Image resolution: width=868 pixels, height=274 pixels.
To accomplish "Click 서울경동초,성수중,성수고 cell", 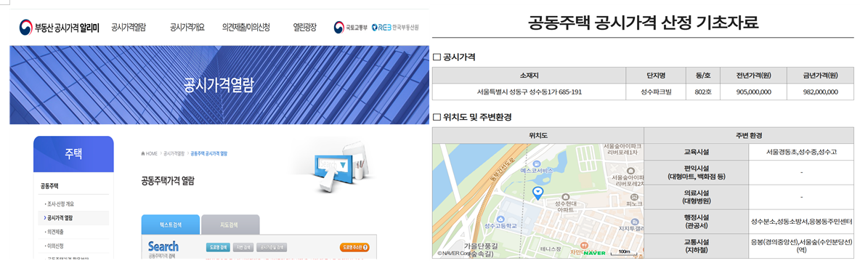I will pos(801,152).
